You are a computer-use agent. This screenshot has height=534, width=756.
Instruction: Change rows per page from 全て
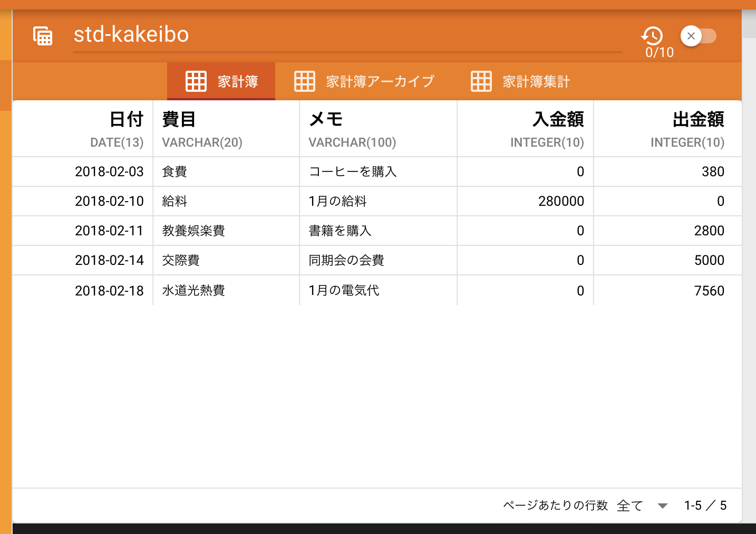coord(629,505)
